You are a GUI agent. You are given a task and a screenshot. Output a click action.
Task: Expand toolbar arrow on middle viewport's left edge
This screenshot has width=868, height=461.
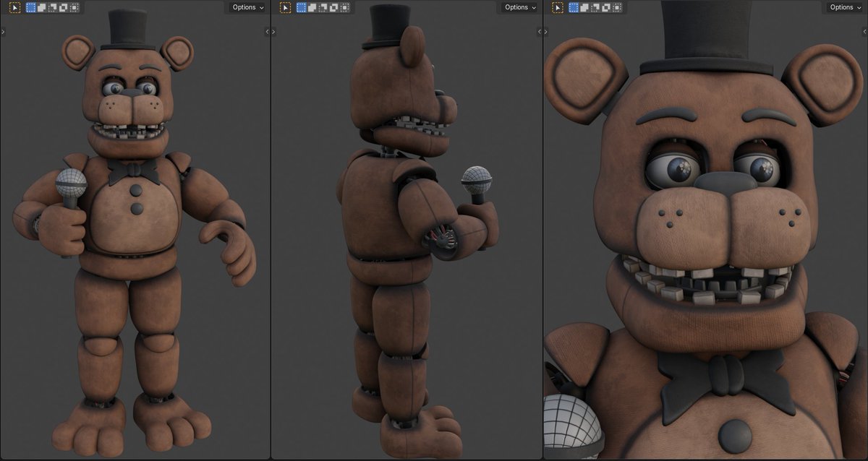[273, 32]
